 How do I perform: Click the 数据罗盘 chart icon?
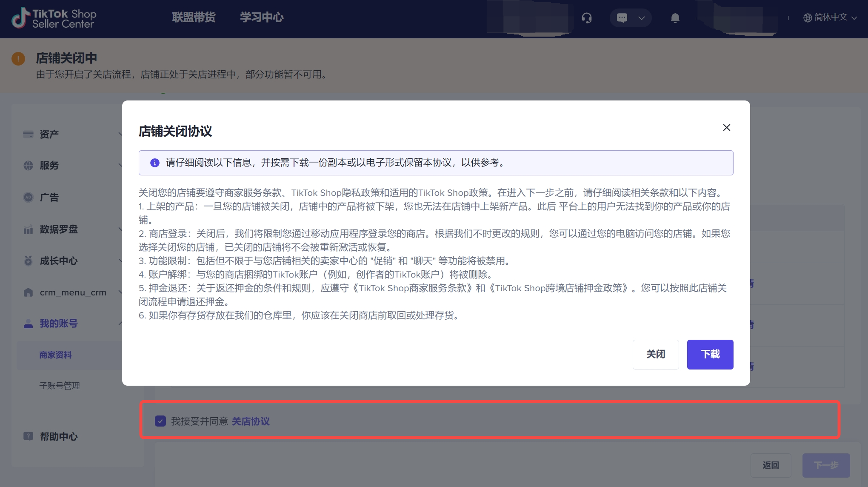click(28, 229)
